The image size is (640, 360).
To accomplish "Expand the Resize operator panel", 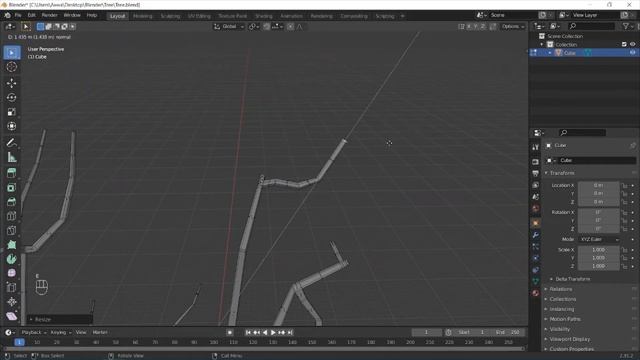I will point(60,319).
